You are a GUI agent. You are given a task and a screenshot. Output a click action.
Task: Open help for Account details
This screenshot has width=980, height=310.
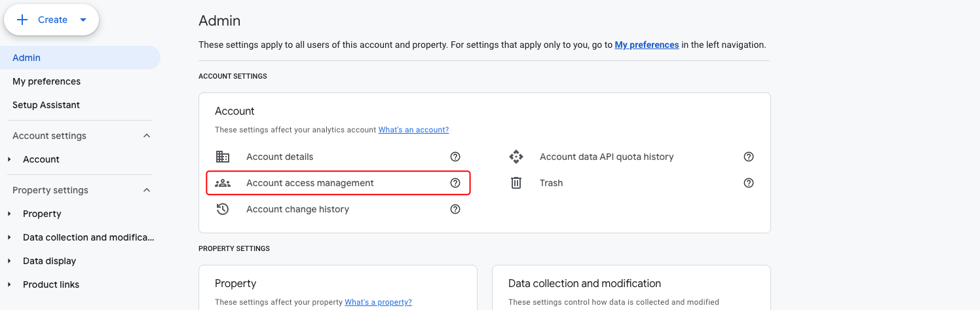click(x=455, y=157)
